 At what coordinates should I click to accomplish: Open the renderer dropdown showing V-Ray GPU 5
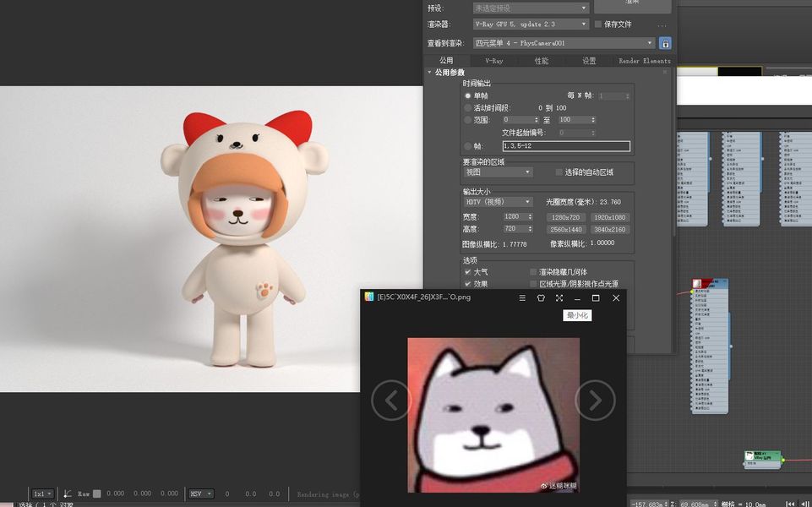click(x=531, y=24)
